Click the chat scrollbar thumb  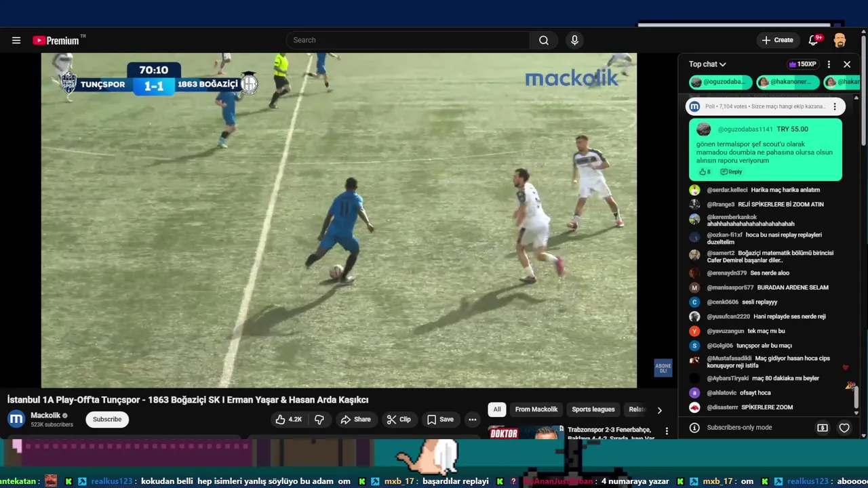[x=856, y=397]
